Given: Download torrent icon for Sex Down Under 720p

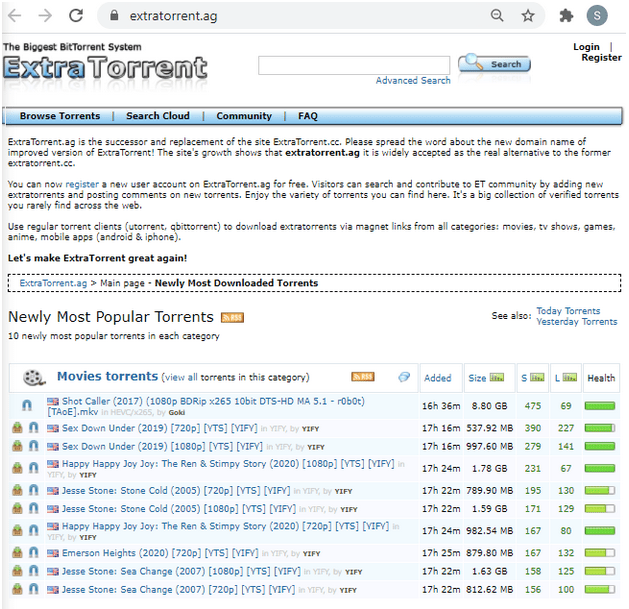Looking at the screenshot, I should click(17, 428).
